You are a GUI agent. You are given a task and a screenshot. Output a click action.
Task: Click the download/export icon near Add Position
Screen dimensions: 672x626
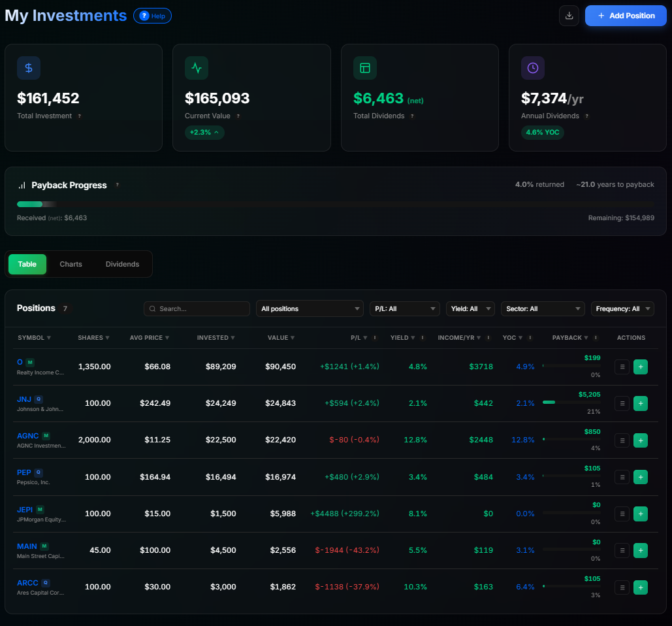[568, 15]
